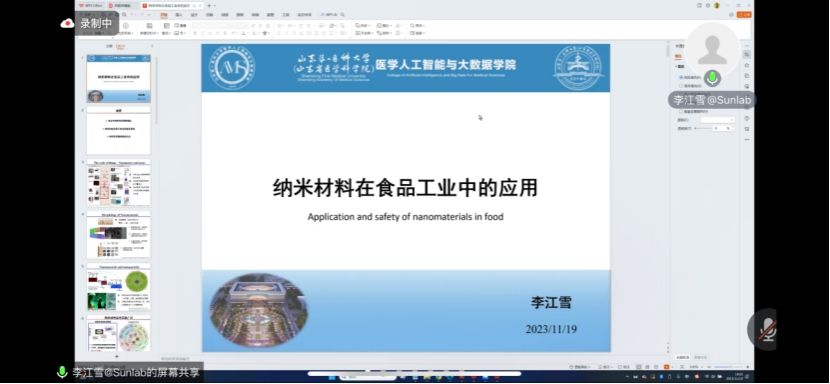Open the Windows Start button on the taskbar

point(333,378)
